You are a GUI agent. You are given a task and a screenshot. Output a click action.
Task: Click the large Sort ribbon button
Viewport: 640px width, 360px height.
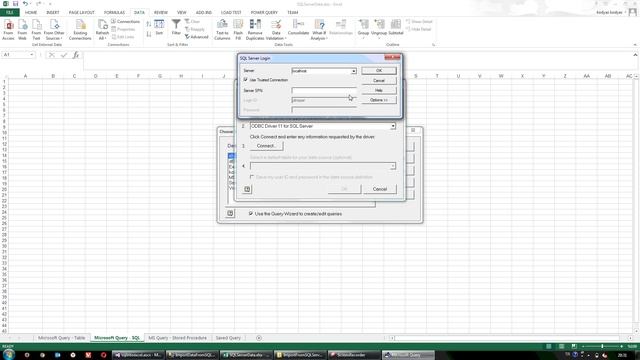(159, 28)
